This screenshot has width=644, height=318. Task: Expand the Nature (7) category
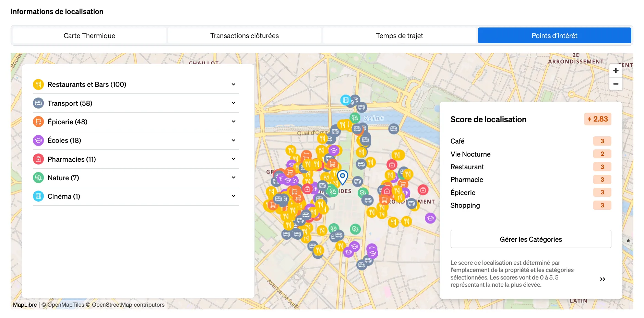[x=234, y=178]
